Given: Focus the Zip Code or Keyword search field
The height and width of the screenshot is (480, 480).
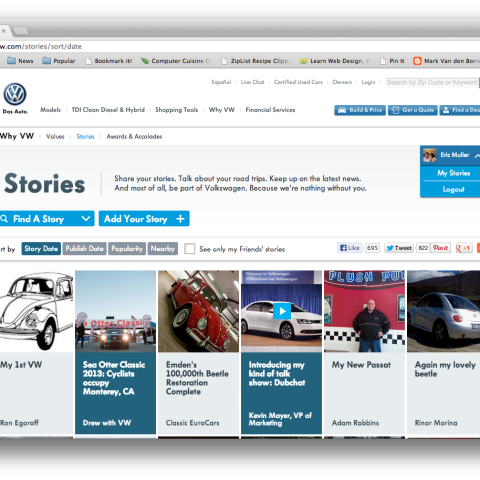Looking at the screenshot, I should (432, 82).
